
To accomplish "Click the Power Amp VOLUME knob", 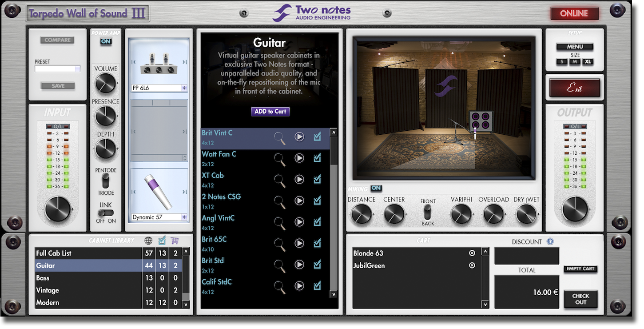I will 105,83.
